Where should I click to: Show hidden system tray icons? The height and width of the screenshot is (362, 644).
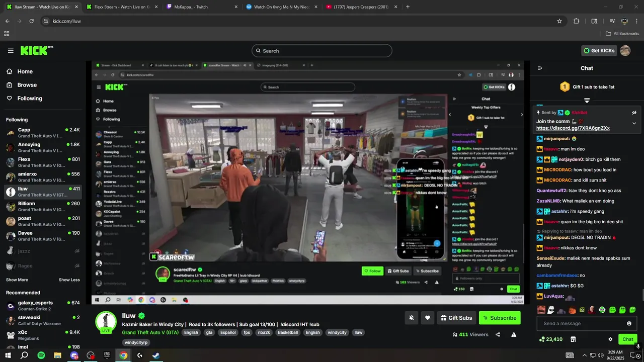(x=584, y=355)
